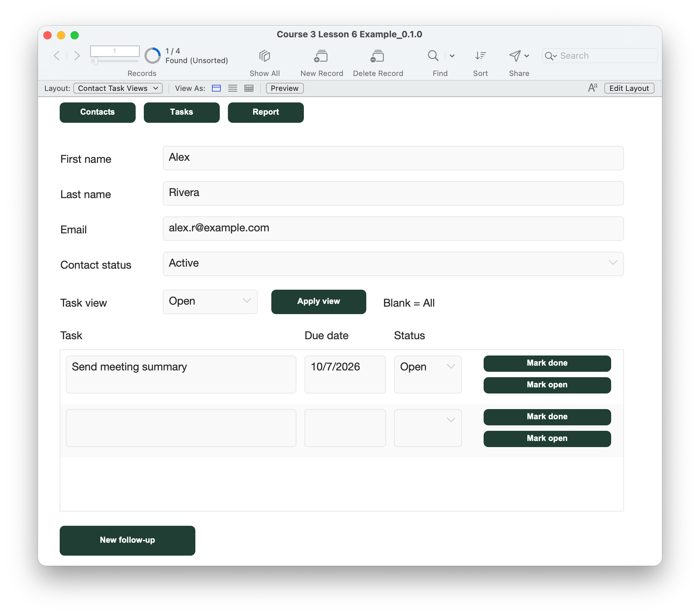Click the empty task name field
Screen dimensions: 700x616
[x=181, y=427]
